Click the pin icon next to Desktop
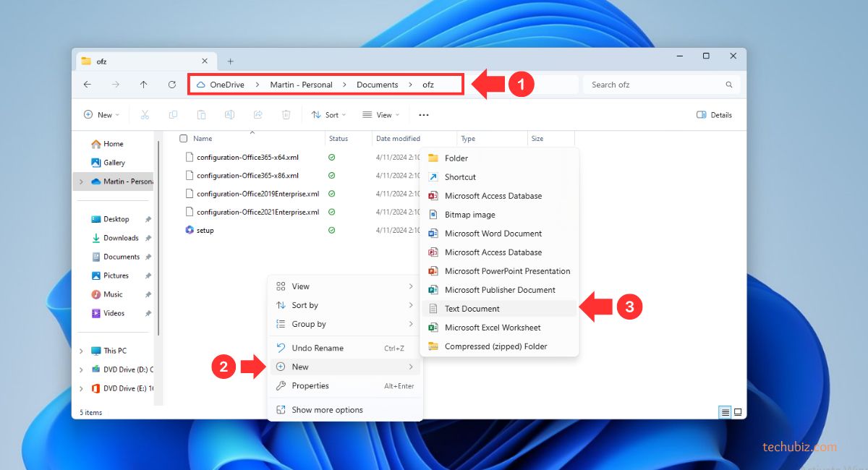This screenshot has width=868, height=470. coord(148,219)
